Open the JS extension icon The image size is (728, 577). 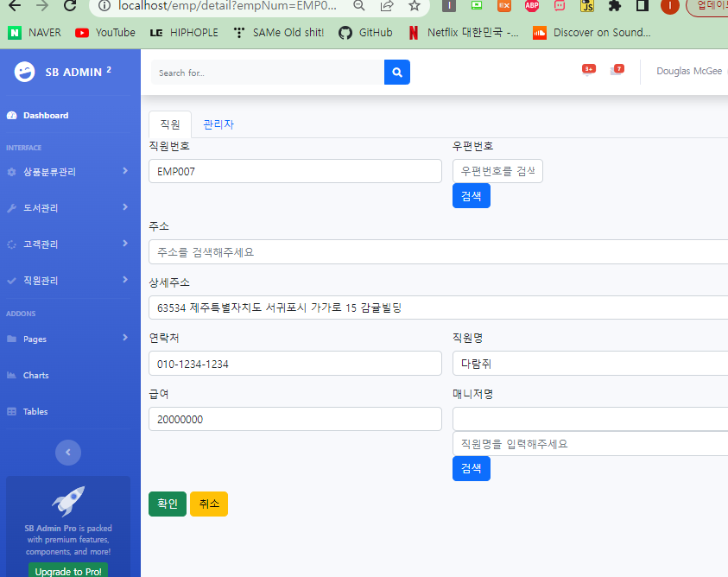tap(587, 5)
